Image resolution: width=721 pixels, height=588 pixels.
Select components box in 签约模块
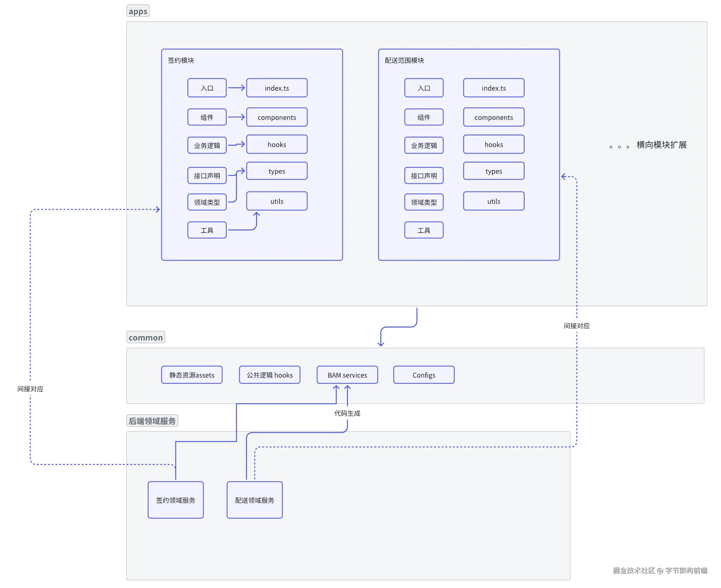click(x=276, y=117)
